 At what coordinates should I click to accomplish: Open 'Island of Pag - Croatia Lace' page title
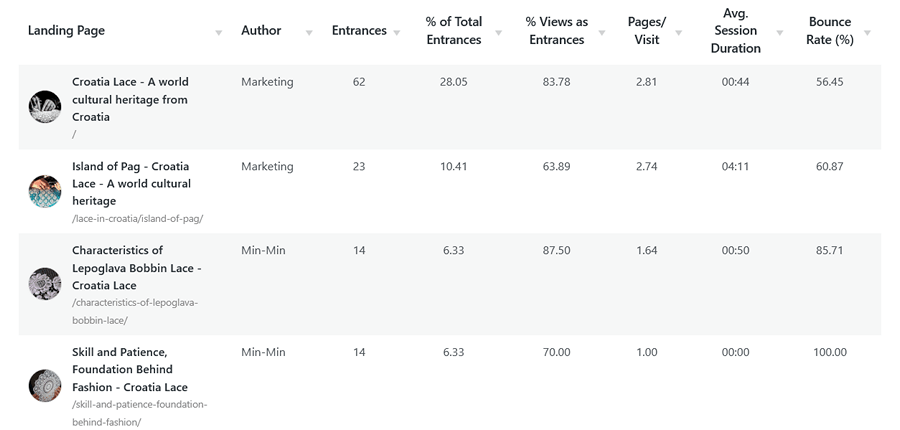[x=131, y=184]
